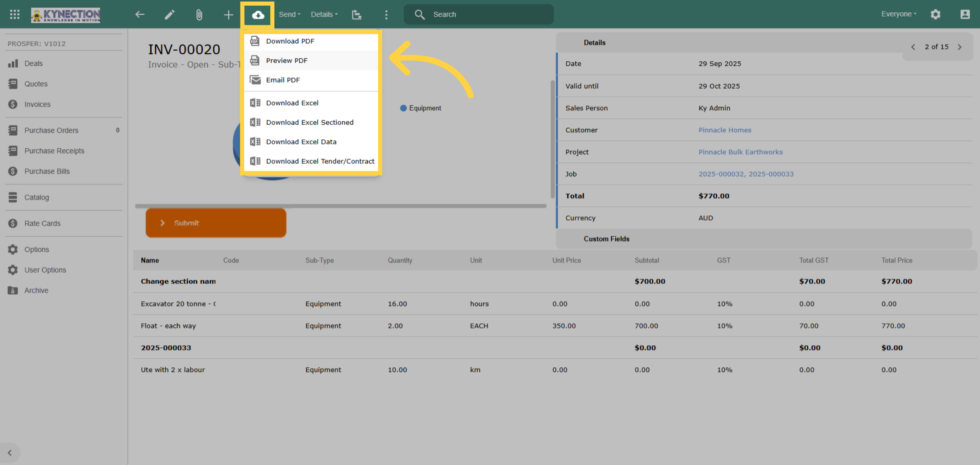Click the cloud download icon
980x465 pixels.
coord(258,15)
